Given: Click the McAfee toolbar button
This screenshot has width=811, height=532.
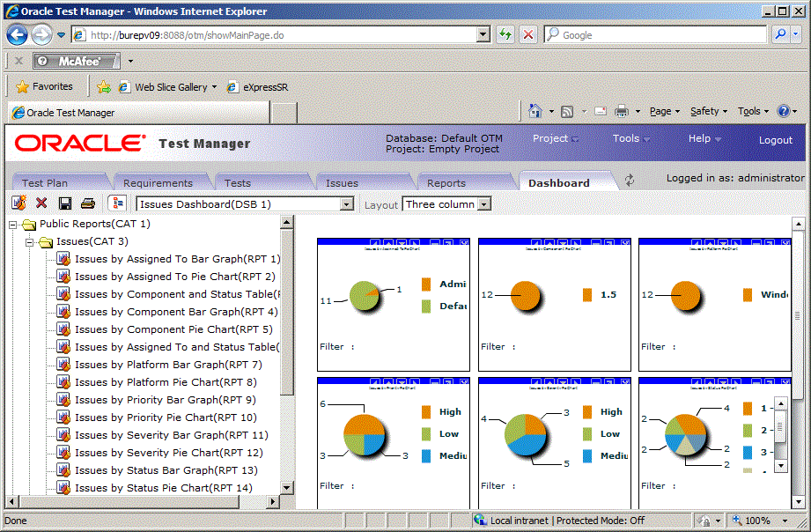Looking at the screenshot, I should click(x=77, y=61).
